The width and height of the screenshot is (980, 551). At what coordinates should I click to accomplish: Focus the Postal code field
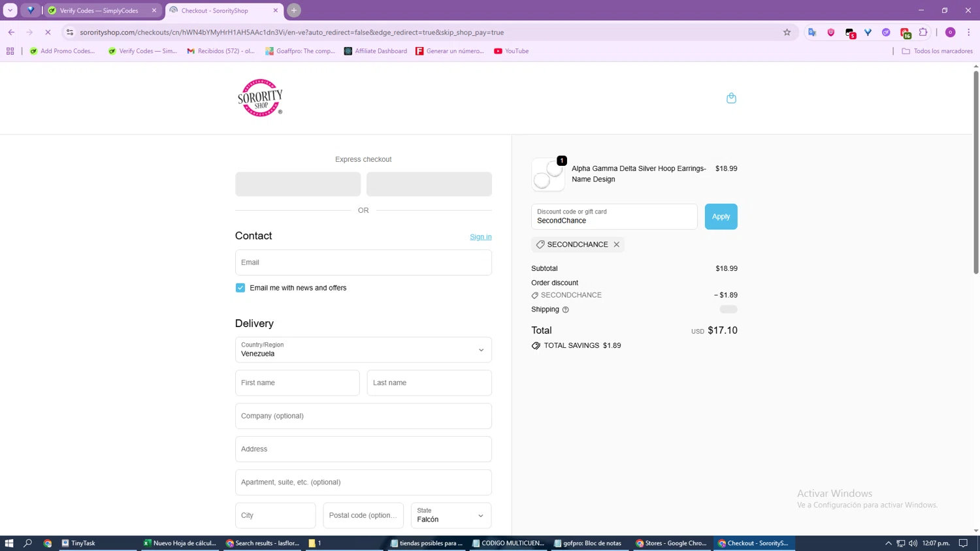pos(363,515)
